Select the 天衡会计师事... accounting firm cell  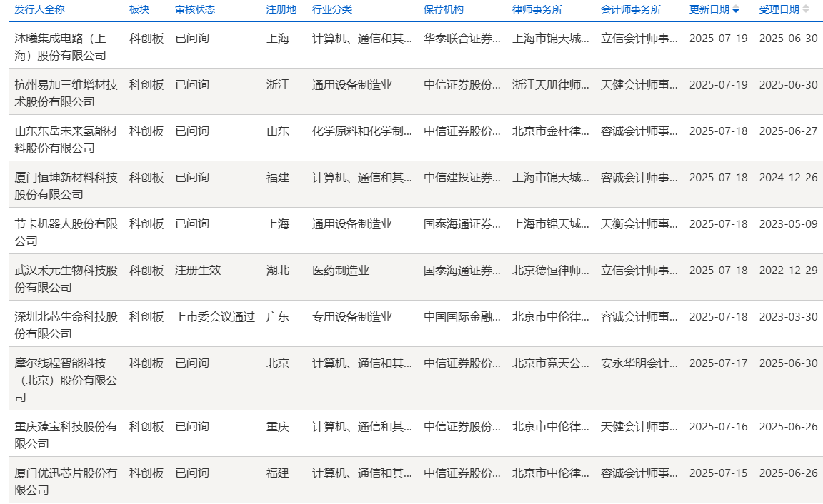(x=639, y=224)
